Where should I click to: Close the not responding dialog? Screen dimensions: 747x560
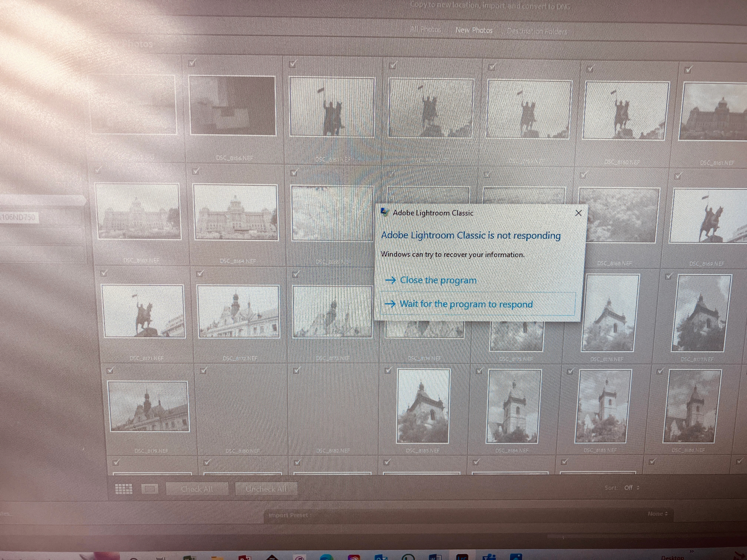578,213
